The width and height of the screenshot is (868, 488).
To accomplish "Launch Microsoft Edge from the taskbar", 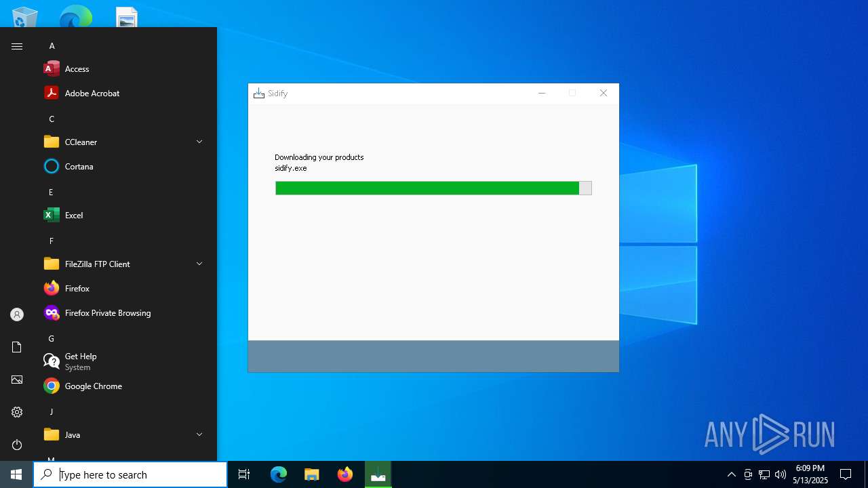I will click(279, 474).
